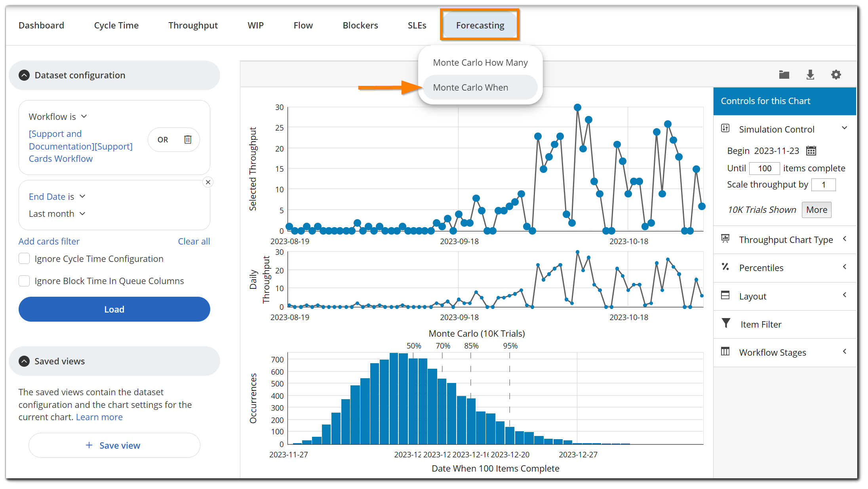868x489 pixels.
Task: Click inside the Until items complete field
Action: 764,168
